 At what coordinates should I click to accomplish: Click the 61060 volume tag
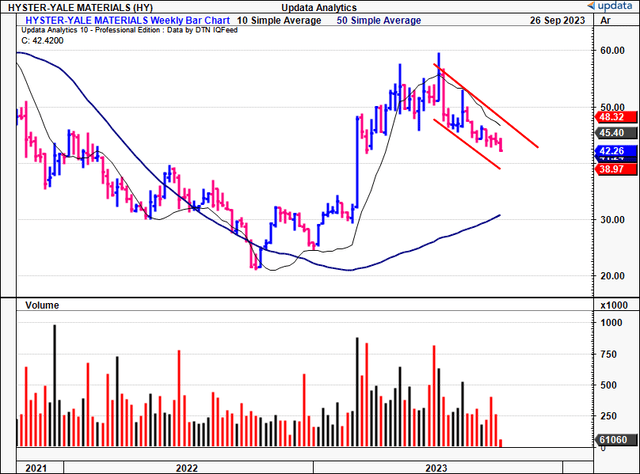pyautogui.click(x=616, y=440)
